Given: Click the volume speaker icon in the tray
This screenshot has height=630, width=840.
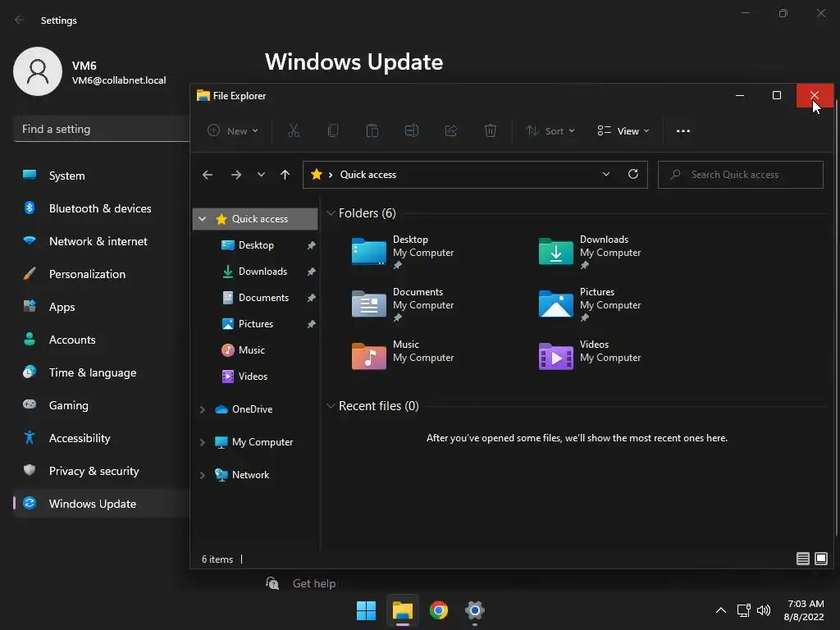Looking at the screenshot, I should [764, 610].
